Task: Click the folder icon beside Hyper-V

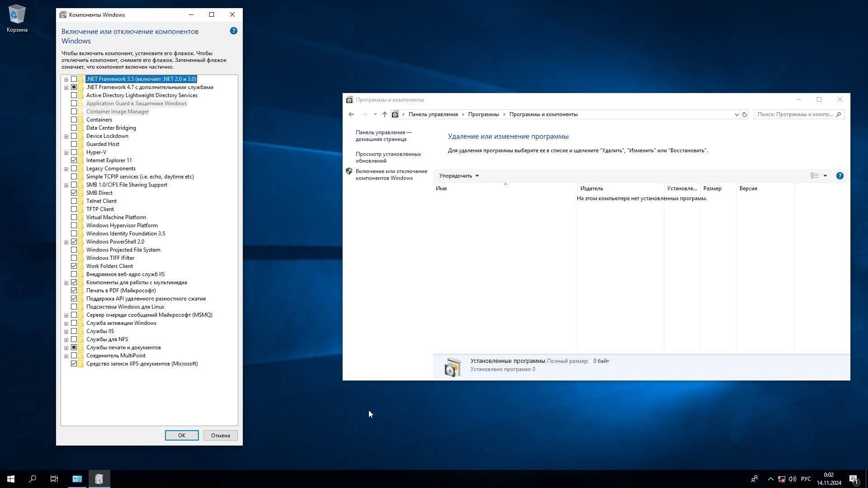Action: click(80, 152)
